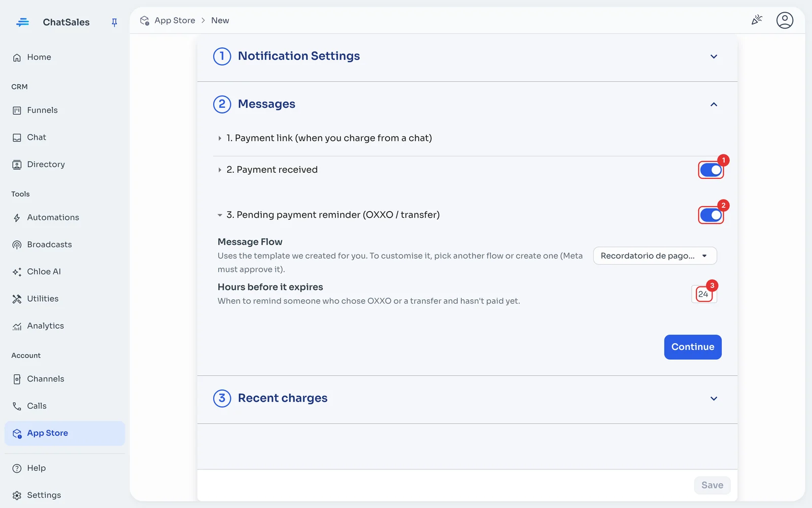Viewport: 812px width, 508px height.
Task: Click the App Store cube icon in sidebar
Action: pyautogui.click(x=17, y=433)
